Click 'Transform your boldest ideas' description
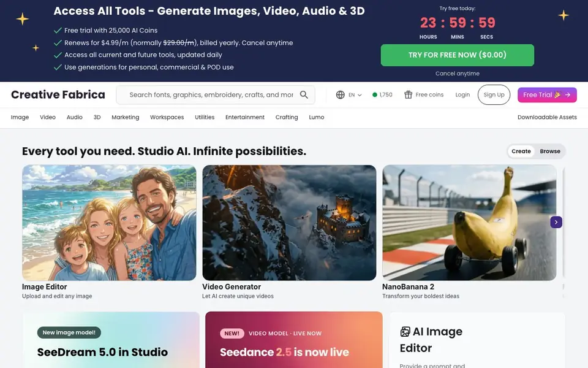This screenshot has height=368, width=588. (420, 296)
